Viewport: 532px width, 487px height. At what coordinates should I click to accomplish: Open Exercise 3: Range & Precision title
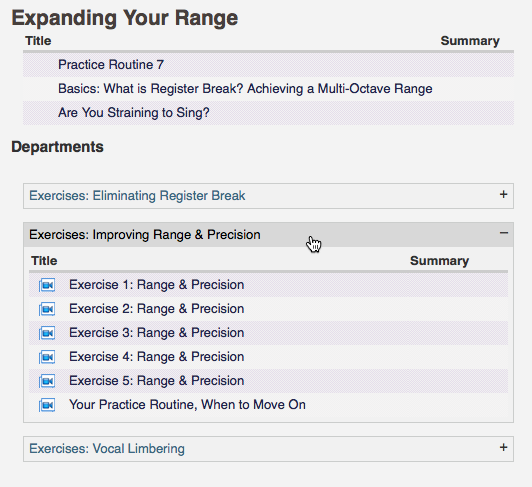click(x=156, y=333)
